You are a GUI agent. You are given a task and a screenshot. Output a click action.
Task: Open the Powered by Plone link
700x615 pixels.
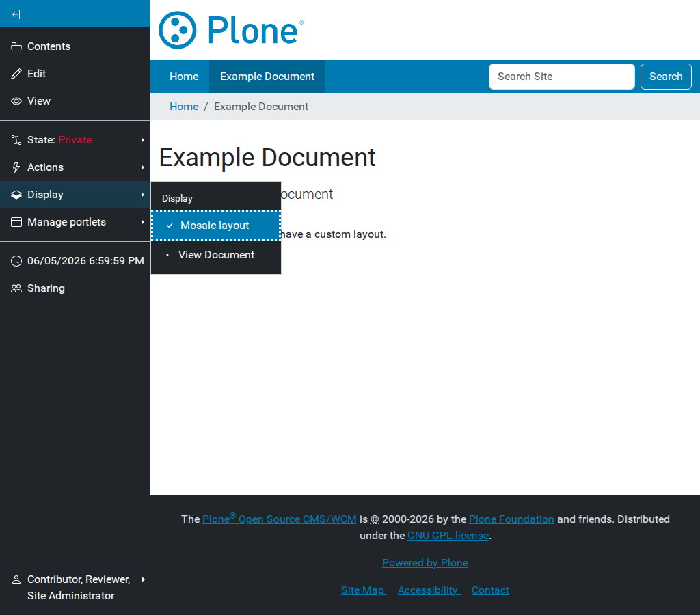click(425, 563)
